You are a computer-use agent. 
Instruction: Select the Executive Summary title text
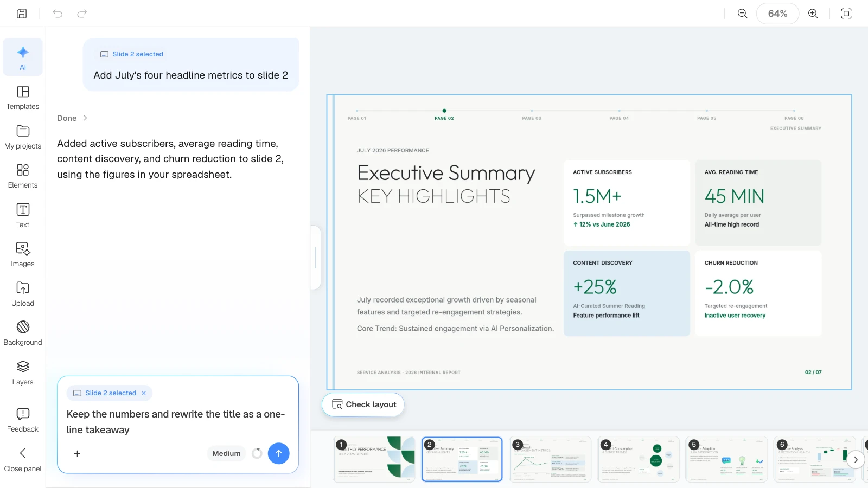446,173
